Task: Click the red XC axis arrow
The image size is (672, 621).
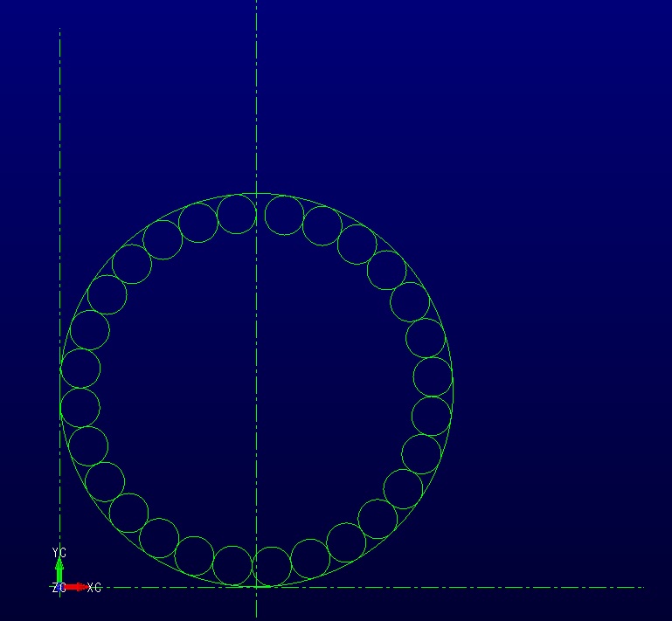Action: pyautogui.click(x=77, y=587)
